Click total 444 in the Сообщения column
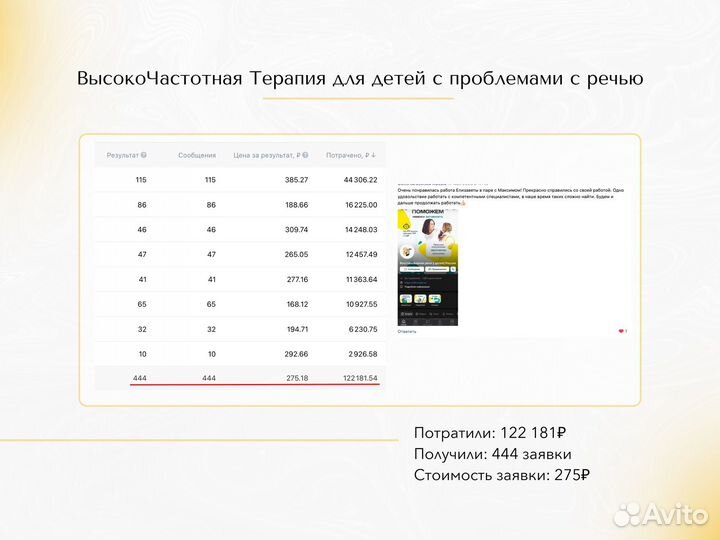 [x=209, y=378]
